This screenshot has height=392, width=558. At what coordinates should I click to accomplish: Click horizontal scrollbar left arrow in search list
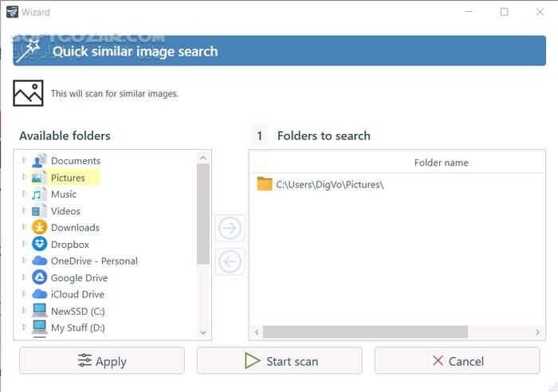pyautogui.click(x=257, y=332)
